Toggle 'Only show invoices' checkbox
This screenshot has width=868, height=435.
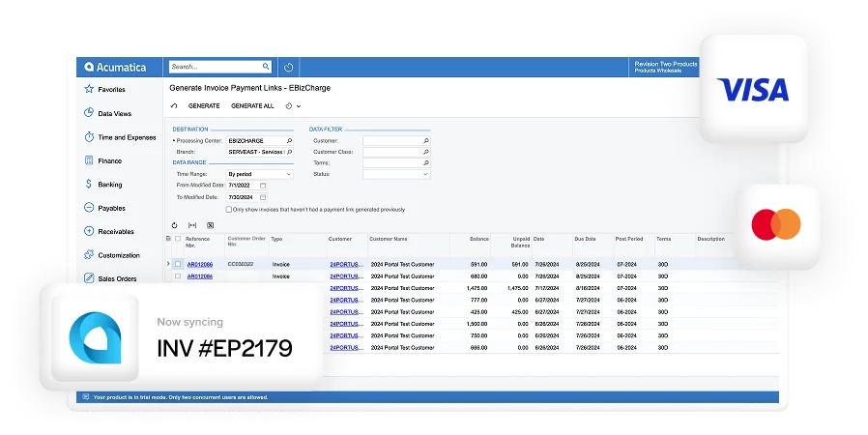[229, 209]
